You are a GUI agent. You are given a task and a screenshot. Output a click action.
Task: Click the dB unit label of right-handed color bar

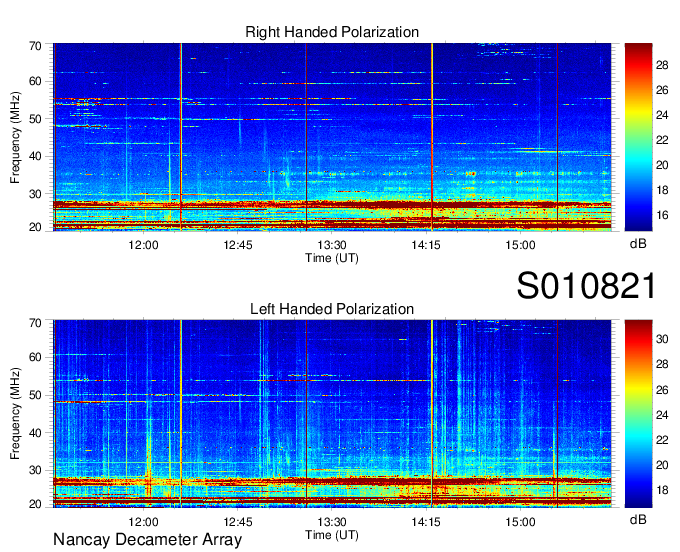(638, 244)
